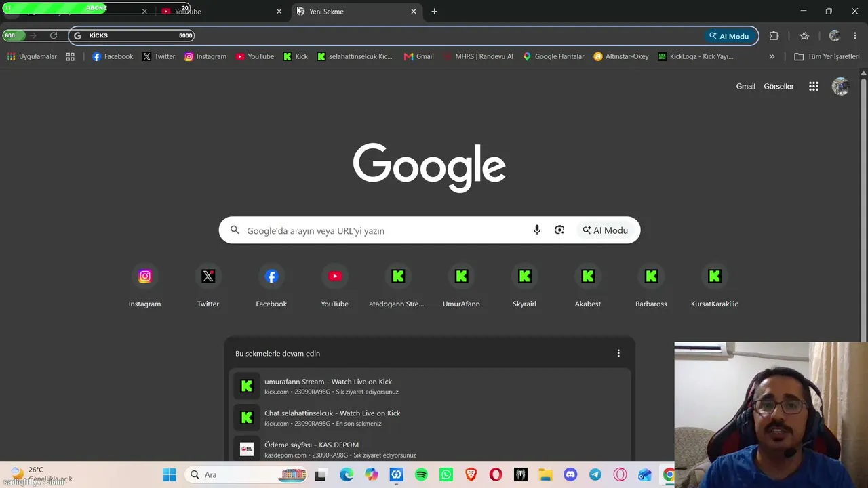Screen dimensions: 868x488
Task: Resume the umurafann Stream Kick tab
Action: pos(430,386)
